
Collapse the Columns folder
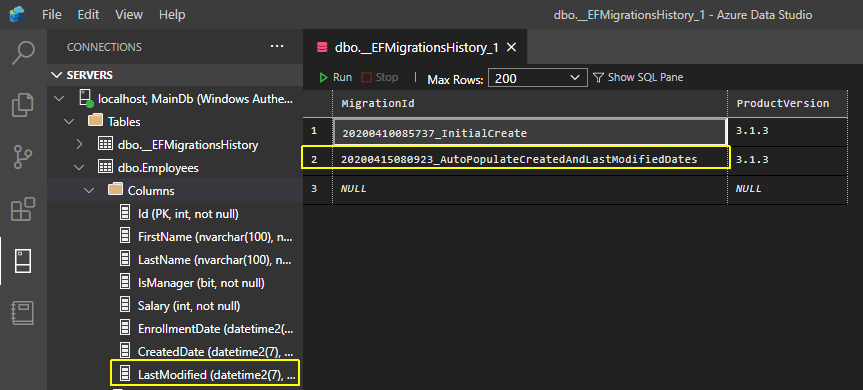pos(89,190)
